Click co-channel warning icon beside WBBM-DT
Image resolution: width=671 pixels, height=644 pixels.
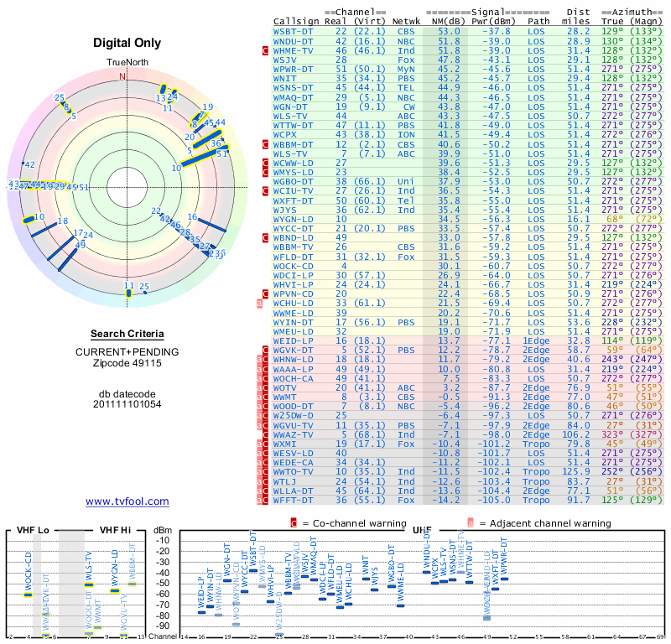point(265,144)
